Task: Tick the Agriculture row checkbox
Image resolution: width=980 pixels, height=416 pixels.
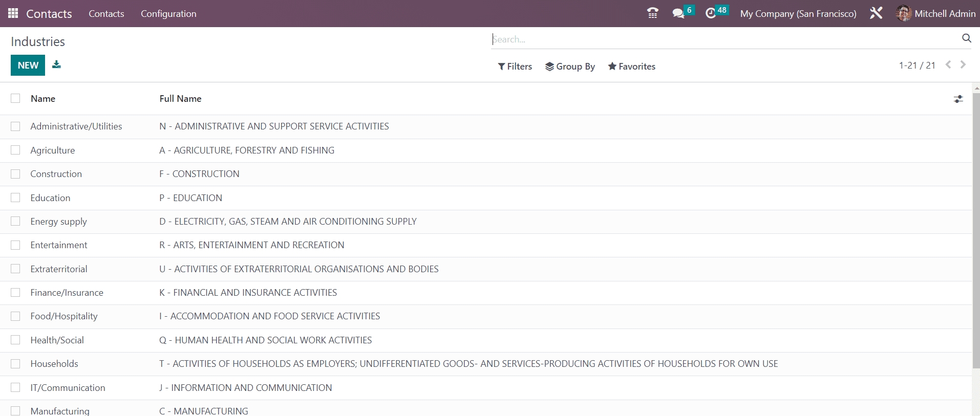Action: 15,150
